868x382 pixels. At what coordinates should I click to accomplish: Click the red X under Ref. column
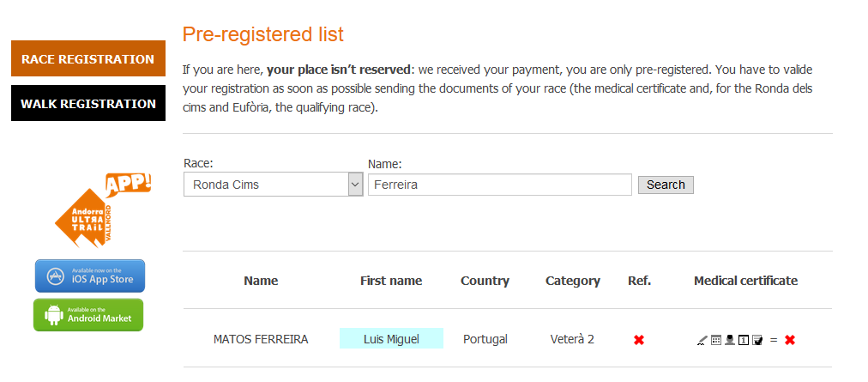[x=639, y=340]
